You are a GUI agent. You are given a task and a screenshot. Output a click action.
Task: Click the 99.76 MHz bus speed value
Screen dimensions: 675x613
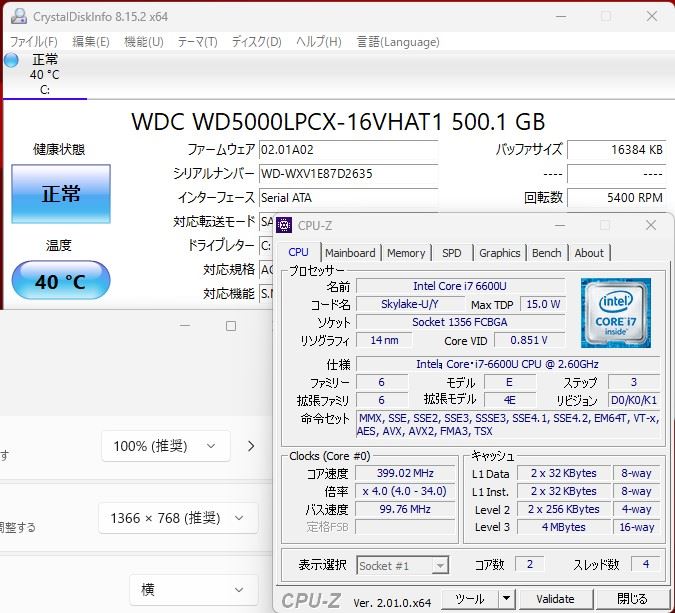point(405,509)
